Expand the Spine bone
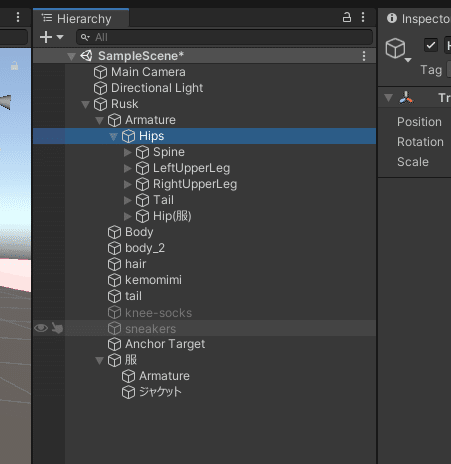Viewport: 451px width, 464px height. pyautogui.click(x=127, y=152)
